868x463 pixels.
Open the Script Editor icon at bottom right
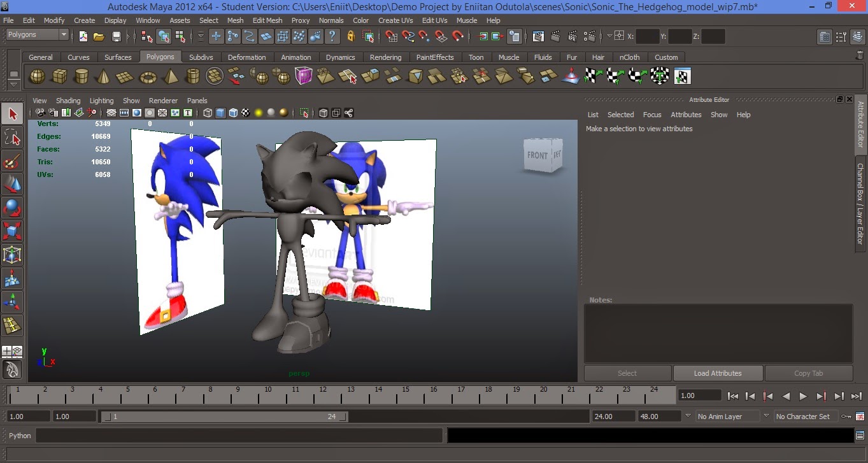click(x=860, y=436)
